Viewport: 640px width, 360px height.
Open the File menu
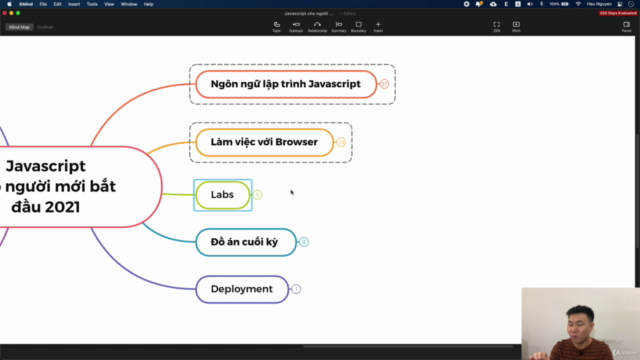(x=43, y=4)
